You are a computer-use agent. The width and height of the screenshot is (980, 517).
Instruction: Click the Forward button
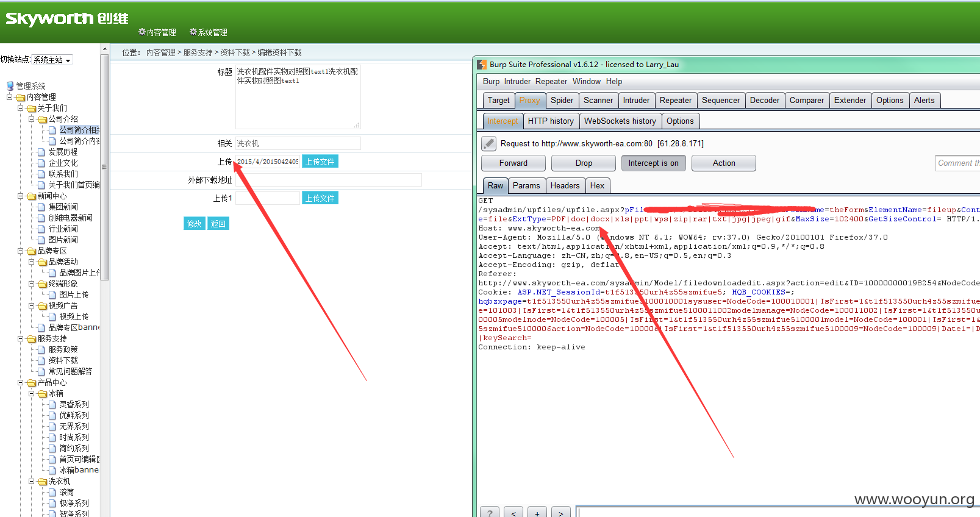pyautogui.click(x=513, y=163)
